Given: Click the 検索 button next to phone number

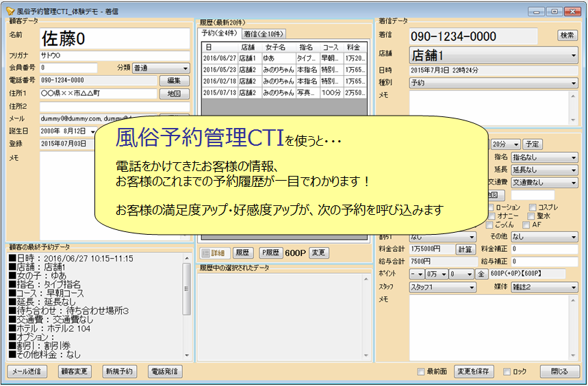Looking at the screenshot, I should pyautogui.click(x=567, y=36).
